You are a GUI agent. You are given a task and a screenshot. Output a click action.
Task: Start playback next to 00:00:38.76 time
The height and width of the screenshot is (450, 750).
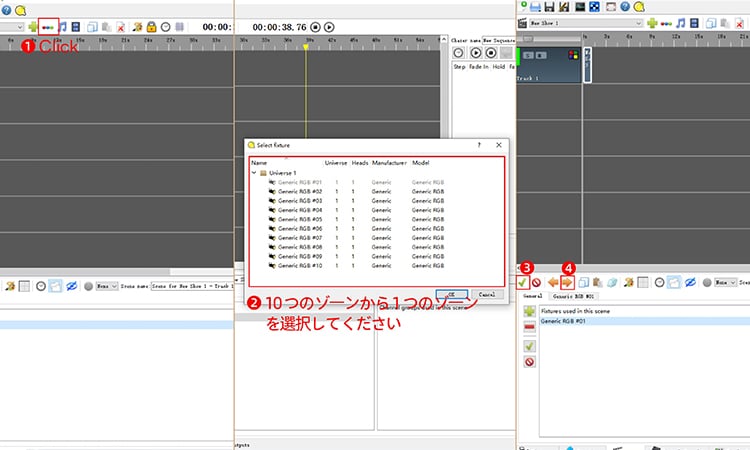pyautogui.click(x=329, y=27)
